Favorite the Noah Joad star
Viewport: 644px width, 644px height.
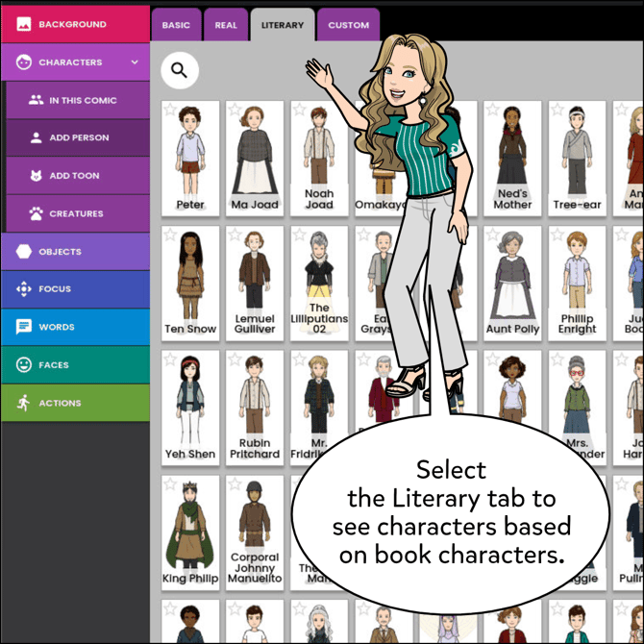[x=299, y=110]
